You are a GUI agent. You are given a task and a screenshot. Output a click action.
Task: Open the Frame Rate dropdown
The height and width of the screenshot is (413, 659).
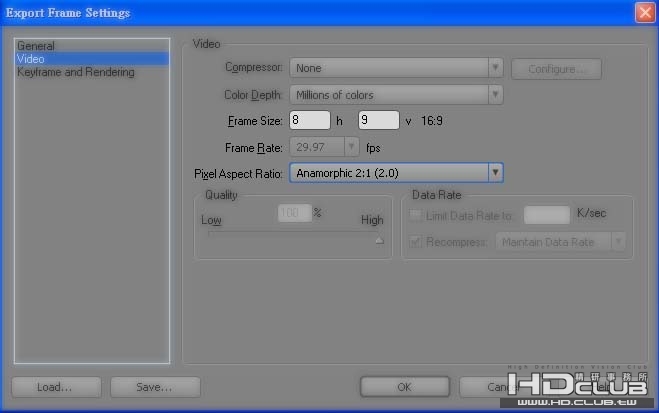(324, 147)
